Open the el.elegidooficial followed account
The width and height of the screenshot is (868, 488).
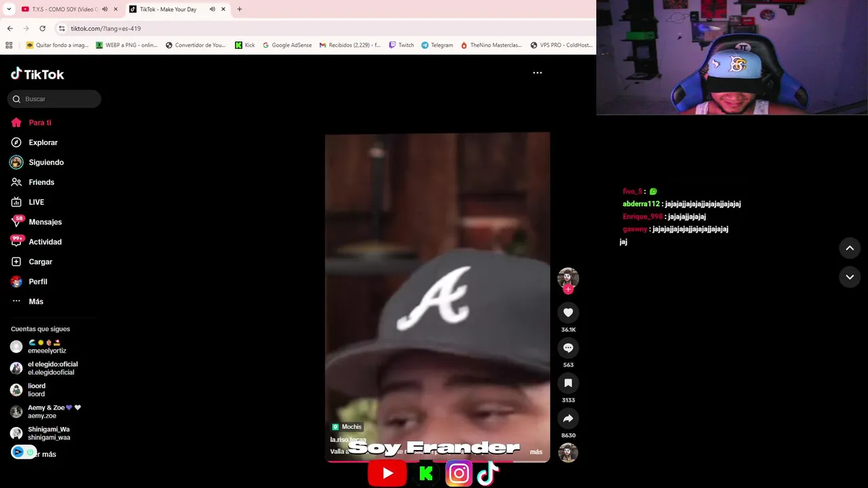tap(44, 368)
